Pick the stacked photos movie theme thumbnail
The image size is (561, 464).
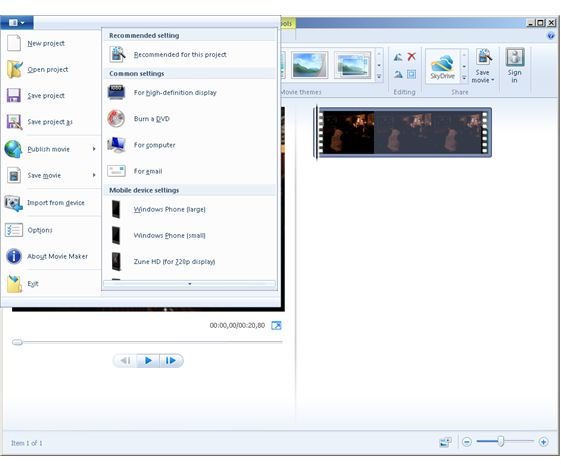pos(352,65)
